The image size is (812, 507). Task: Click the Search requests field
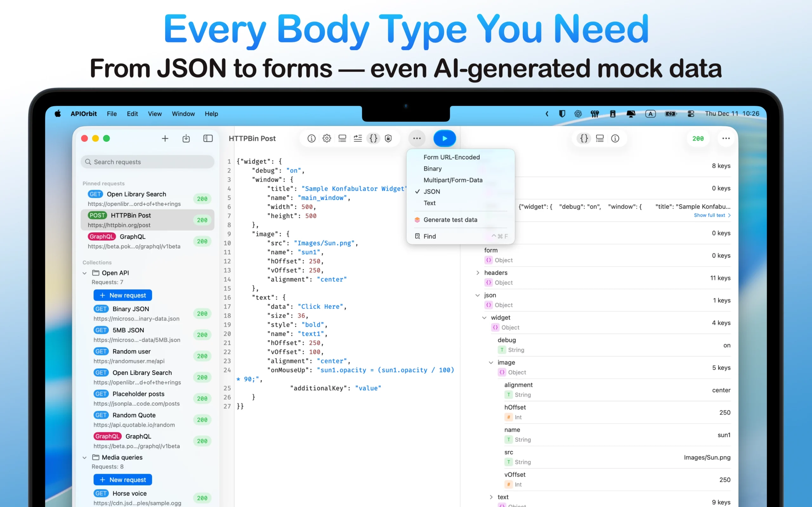[147, 162]
